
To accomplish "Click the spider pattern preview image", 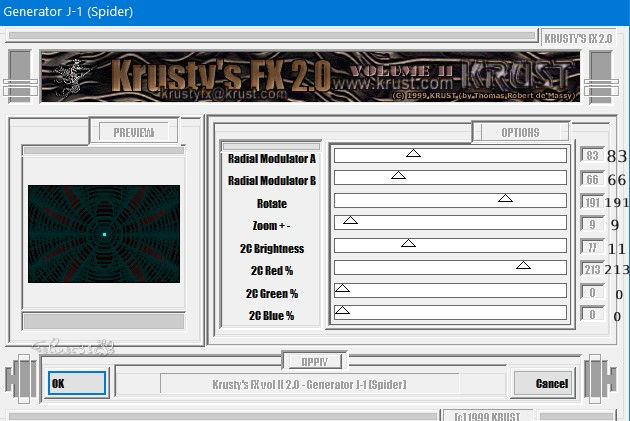I will pos(104,234).
